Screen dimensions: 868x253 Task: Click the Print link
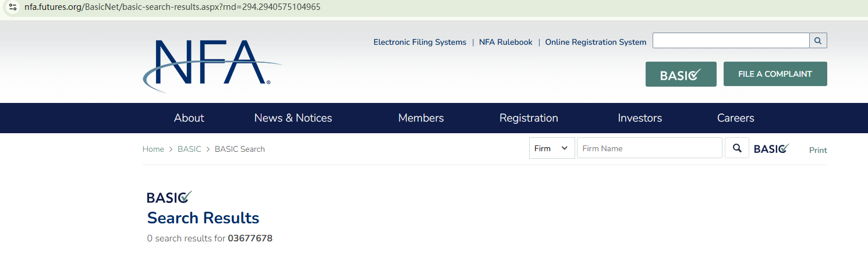pos(818,150)
